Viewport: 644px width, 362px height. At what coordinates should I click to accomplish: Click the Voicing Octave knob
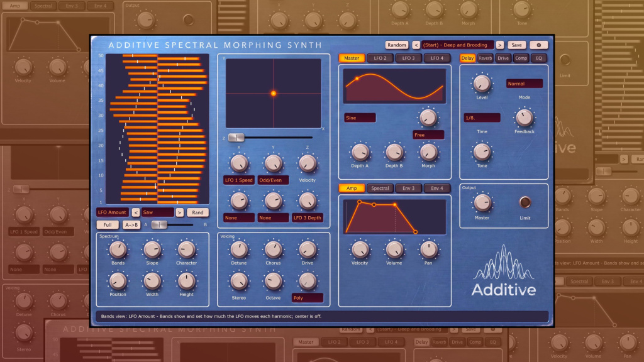point(273,281)
